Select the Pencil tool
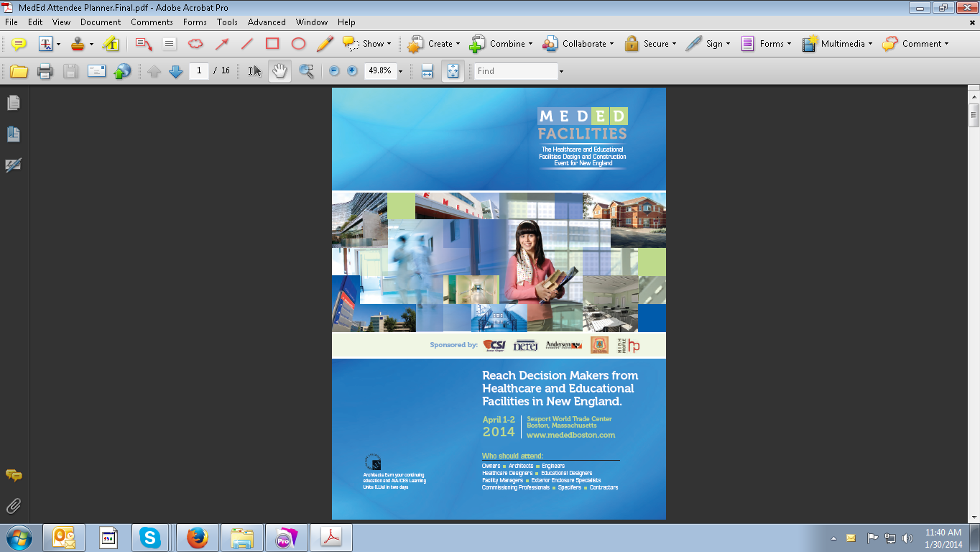980x552 pixels. (x=325, y=44)
